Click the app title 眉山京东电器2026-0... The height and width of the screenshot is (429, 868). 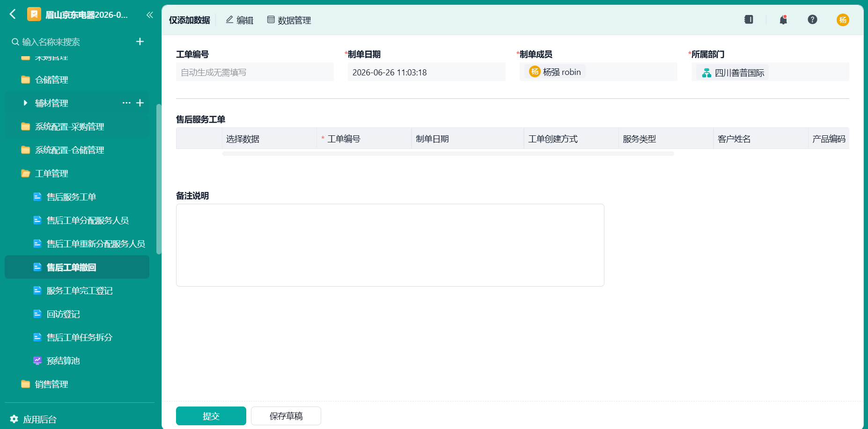[x=87, y=15]
